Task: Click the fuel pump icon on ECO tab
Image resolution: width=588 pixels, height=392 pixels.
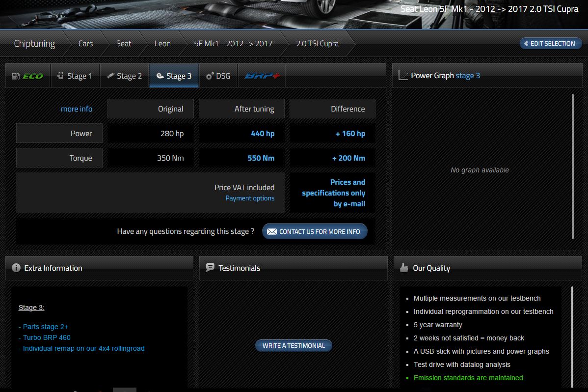Action: pos(15,76)
